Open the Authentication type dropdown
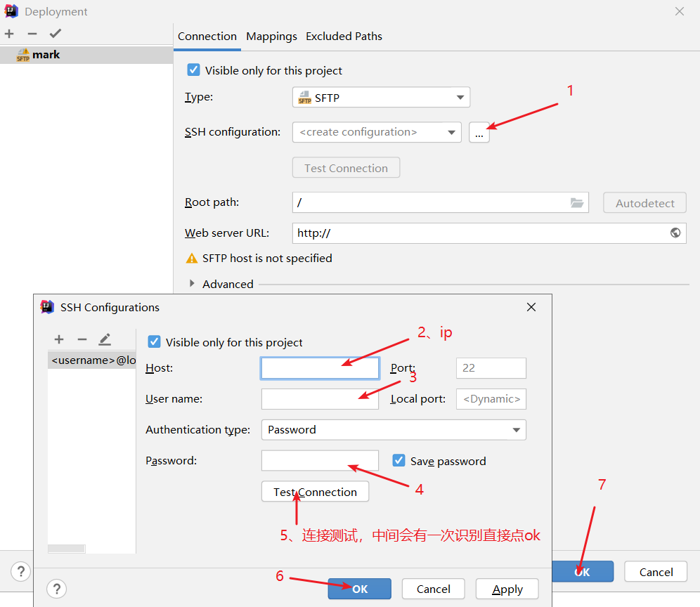Viewport: 700px width, 607px height. tap(394, 429)
